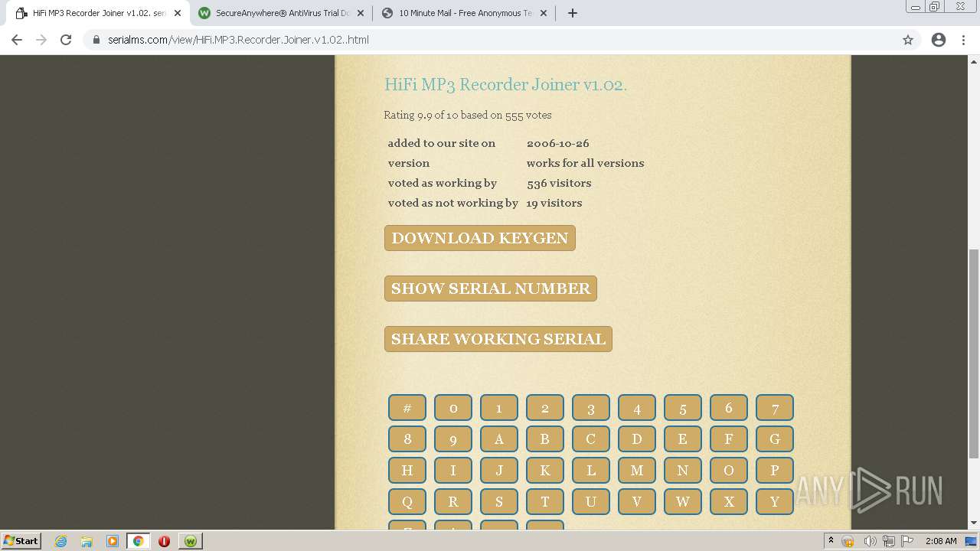Browse serials starting with letter U
The image size is (980, 551).
click(591, 502)
